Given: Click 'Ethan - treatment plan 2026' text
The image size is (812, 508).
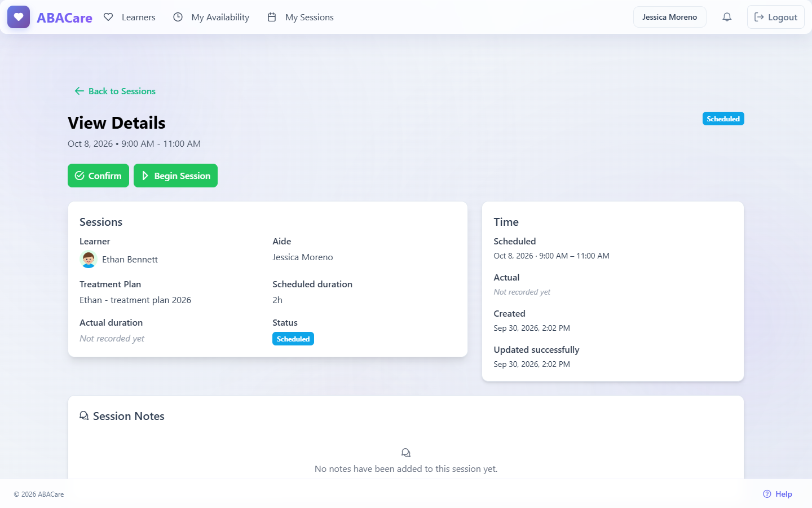Looking at the screenshot, I should [135, 300].
